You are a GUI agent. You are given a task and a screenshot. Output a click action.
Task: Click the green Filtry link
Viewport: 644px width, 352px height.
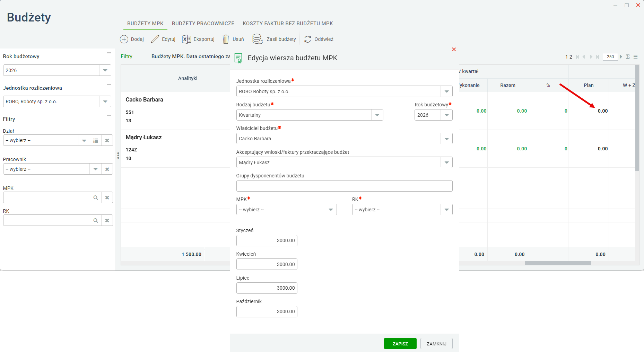[127, 56]
